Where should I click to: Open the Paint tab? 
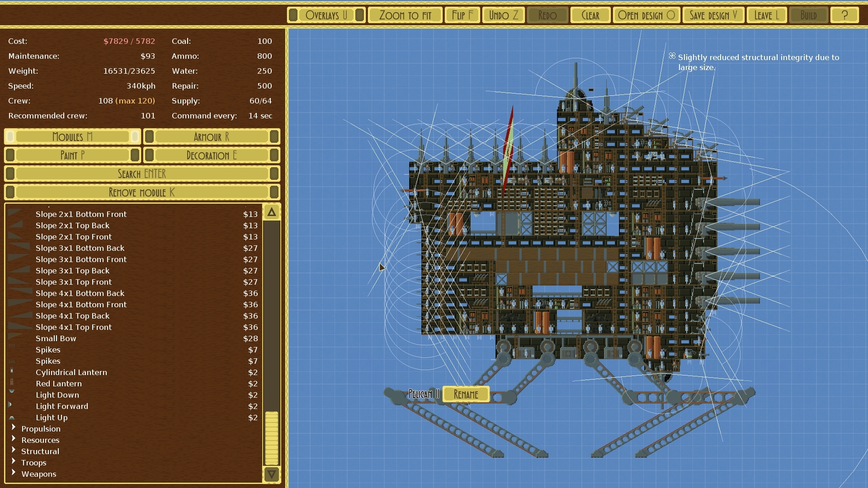(72, 155)
